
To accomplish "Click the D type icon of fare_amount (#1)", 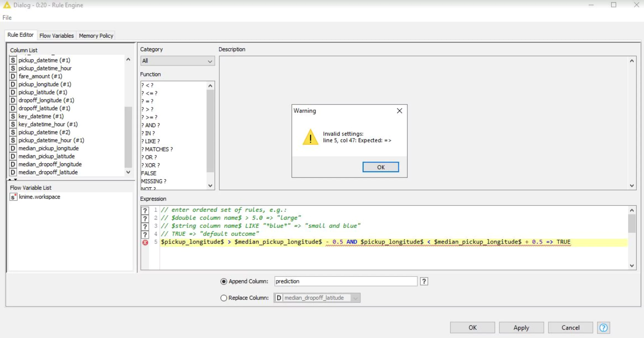I will 13,76.
